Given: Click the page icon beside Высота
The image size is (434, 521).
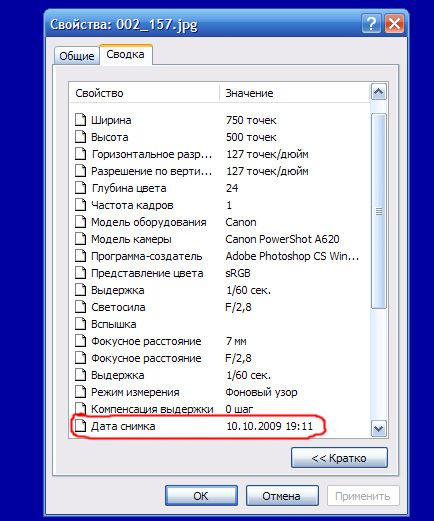Looking at the screenshot, I should [80, 137].
